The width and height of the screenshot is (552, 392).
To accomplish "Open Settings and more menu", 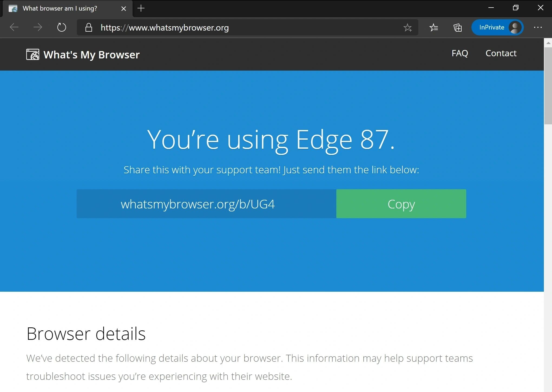I will click(538, 27).
